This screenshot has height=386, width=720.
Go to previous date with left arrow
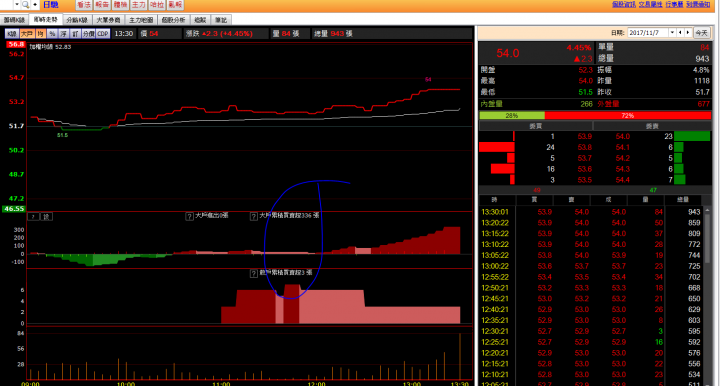[681, 33]
